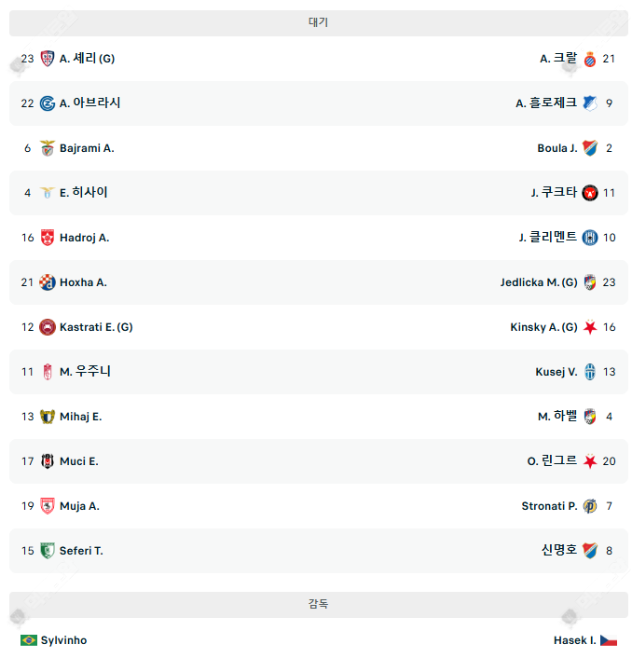Image resolution: width=632 pixels, height=672 pixels.
Task: Open player Muci E. profile
Action: (78, 461)
